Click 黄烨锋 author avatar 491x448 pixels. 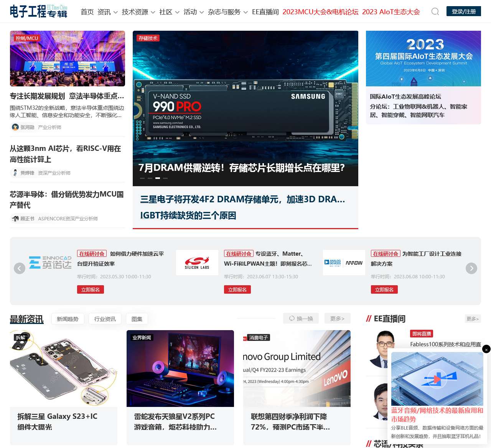tap(15, 173)
